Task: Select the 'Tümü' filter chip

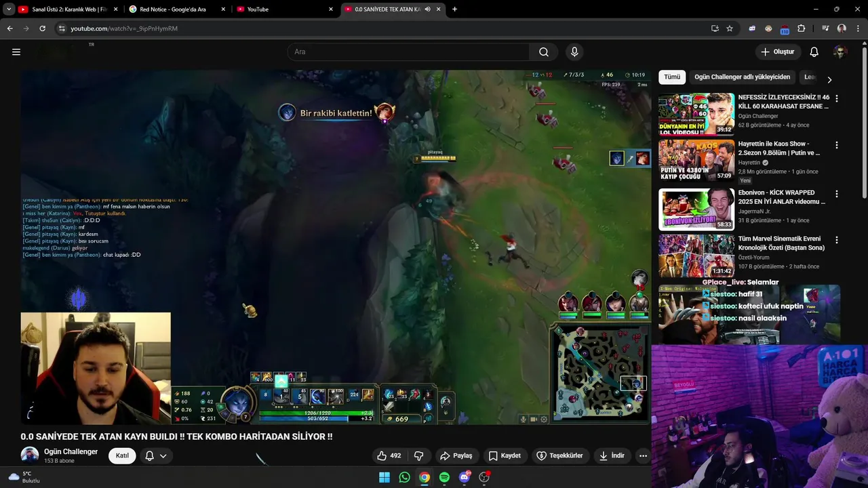Action: pyautogui.click(x=672, y=77)
